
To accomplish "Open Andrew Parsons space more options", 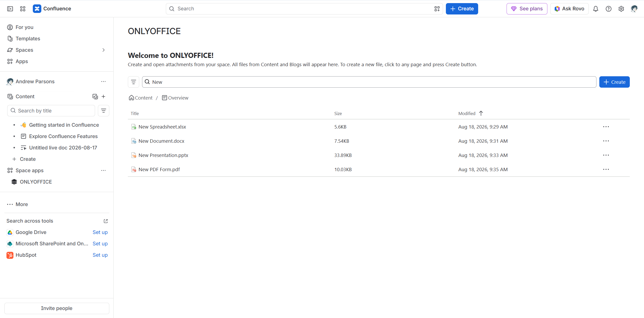I will coord(104,81).
